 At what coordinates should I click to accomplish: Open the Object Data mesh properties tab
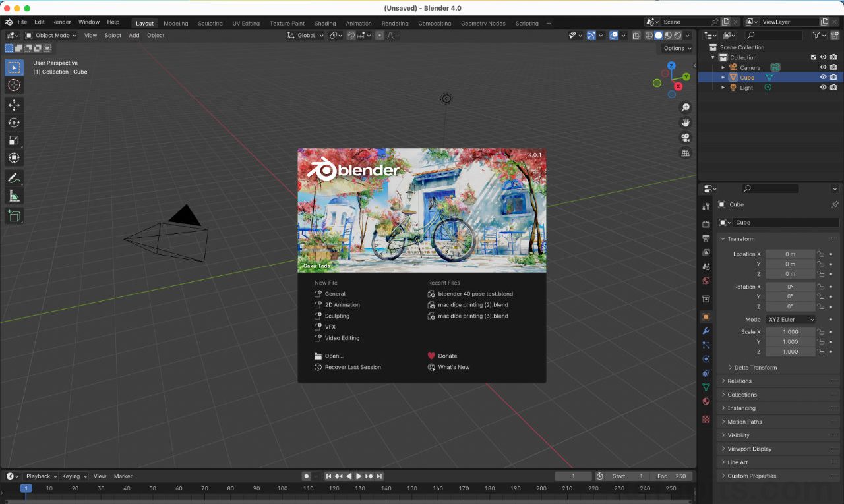(x=706, y=387)
